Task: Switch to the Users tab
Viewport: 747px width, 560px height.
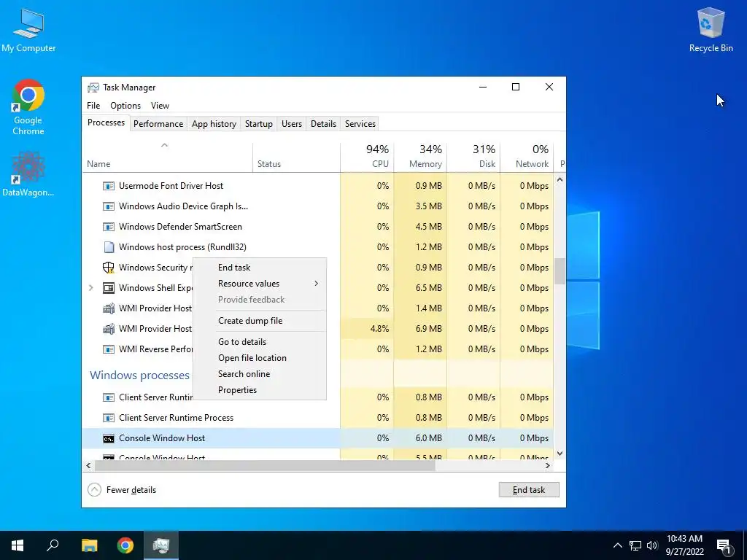Action: tap(292, 124)
